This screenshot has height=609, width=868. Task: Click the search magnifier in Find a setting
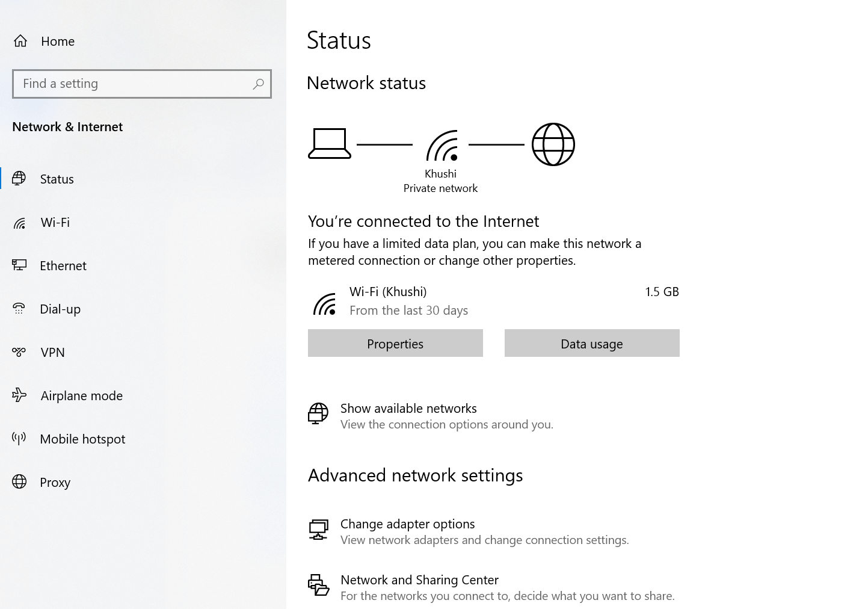point(258,84)
